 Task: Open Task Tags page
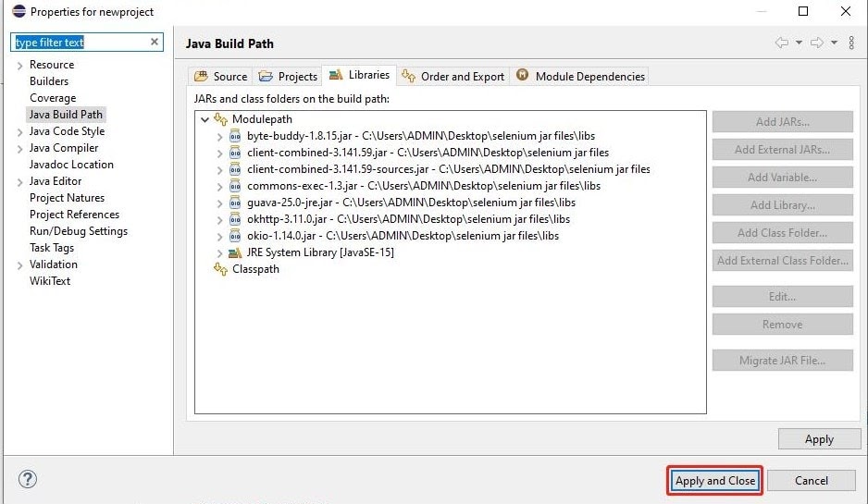point(52,247)
